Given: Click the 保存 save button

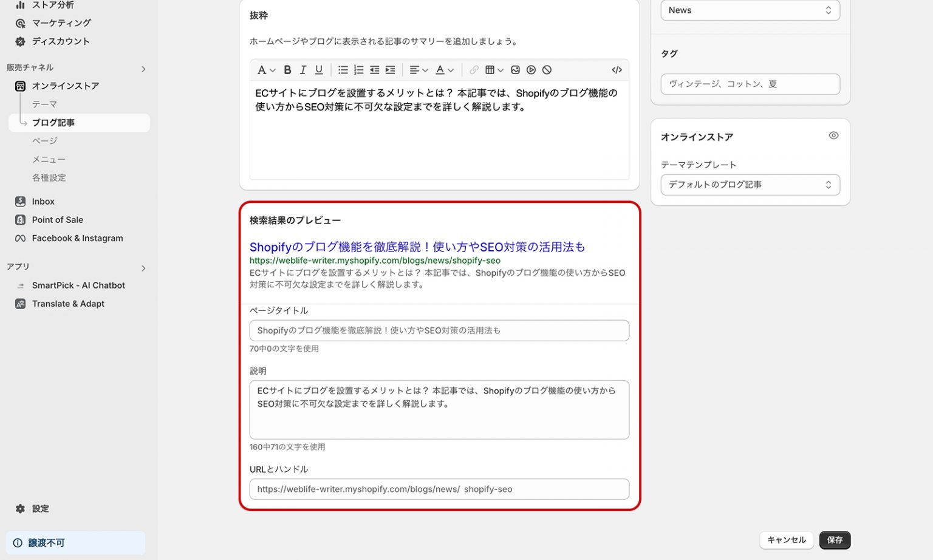Looking at the screenshot, I should (835, 540).
